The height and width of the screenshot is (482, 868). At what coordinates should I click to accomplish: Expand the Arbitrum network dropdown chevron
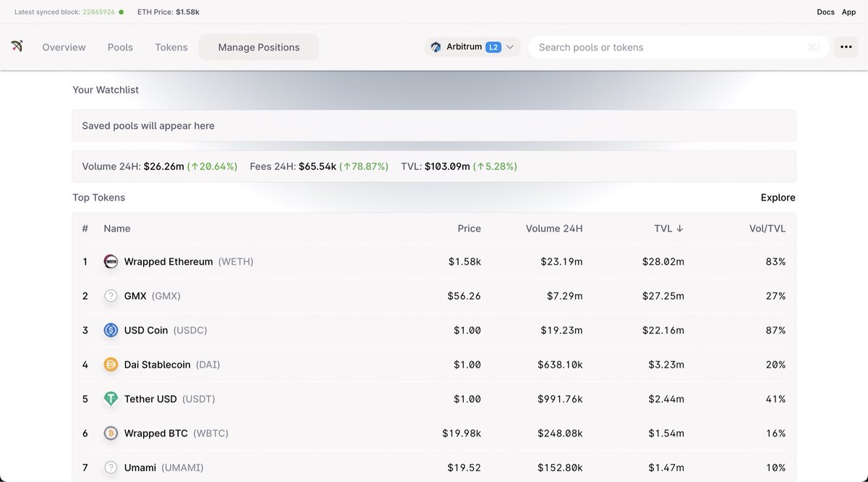tap(510, 47)
